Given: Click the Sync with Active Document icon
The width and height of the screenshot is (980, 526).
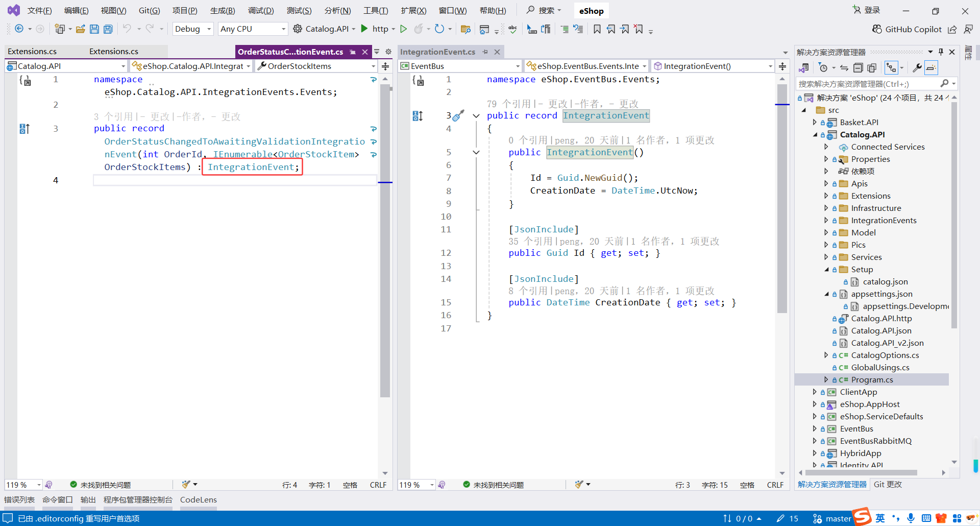Looking at the screenshot, I should coord(844,68).
